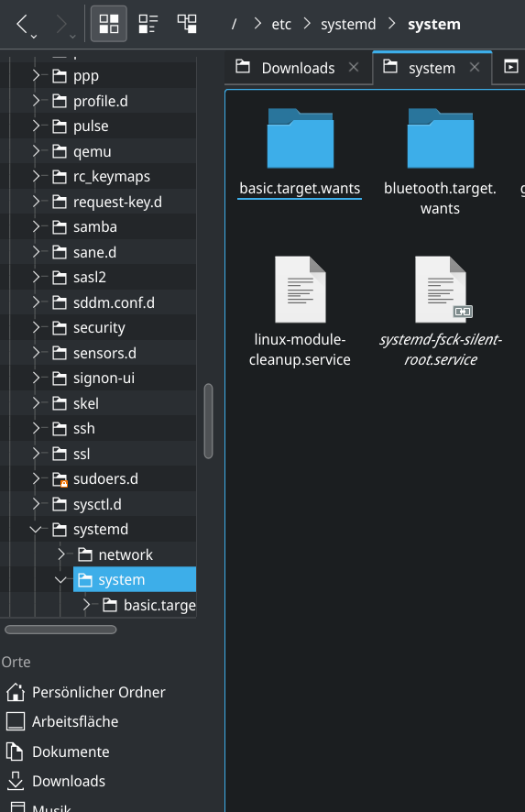525x812 pixels.
Task: Click the ssh folder icon in tree
Action: [x=60, y=429]
